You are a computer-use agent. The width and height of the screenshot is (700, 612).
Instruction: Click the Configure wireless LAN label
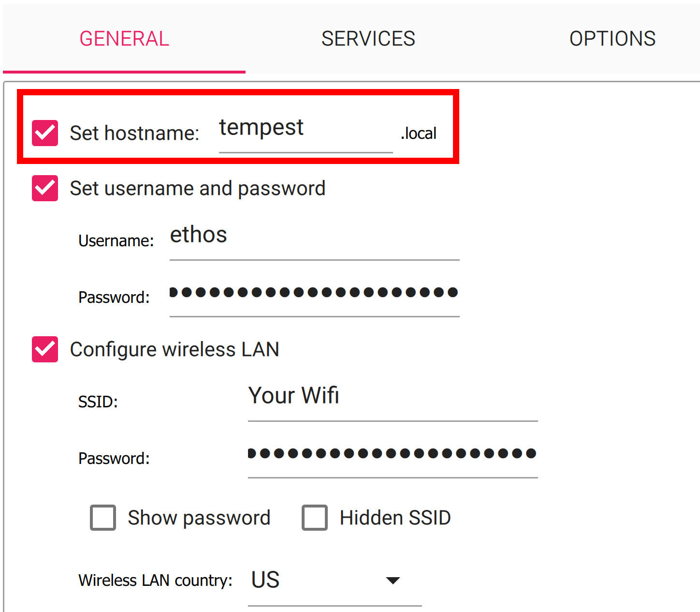pyautogui.click(x=175, y=349)
